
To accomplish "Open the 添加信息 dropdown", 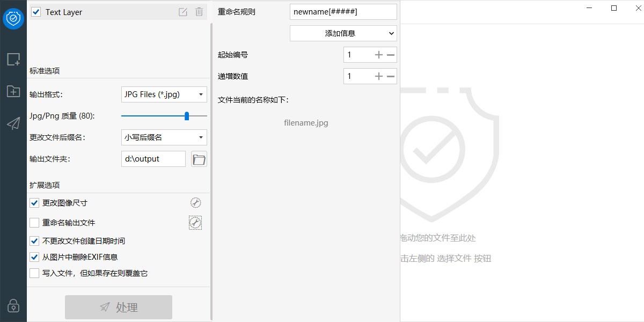I will coord(343,33).
